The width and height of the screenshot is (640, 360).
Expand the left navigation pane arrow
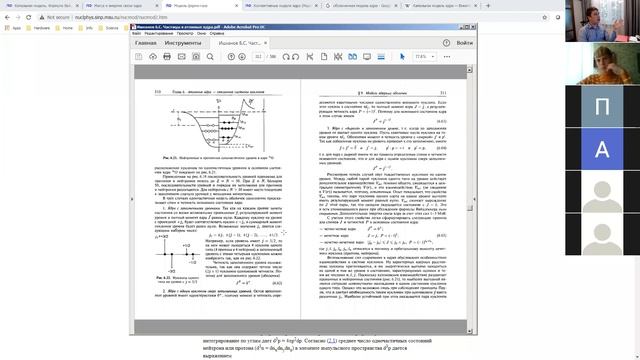tap(132, 199)
